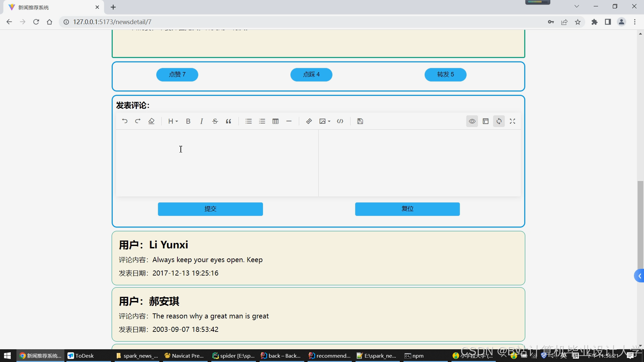Click the eraser clear-format icon
The width and height of the screenshot is (644, 362).
click(x=151, y=121)
